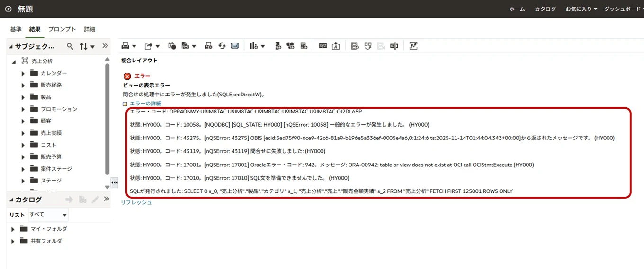Select the 売上分析 subject area label
644x269 pixels.
click(x=42, y=61)
